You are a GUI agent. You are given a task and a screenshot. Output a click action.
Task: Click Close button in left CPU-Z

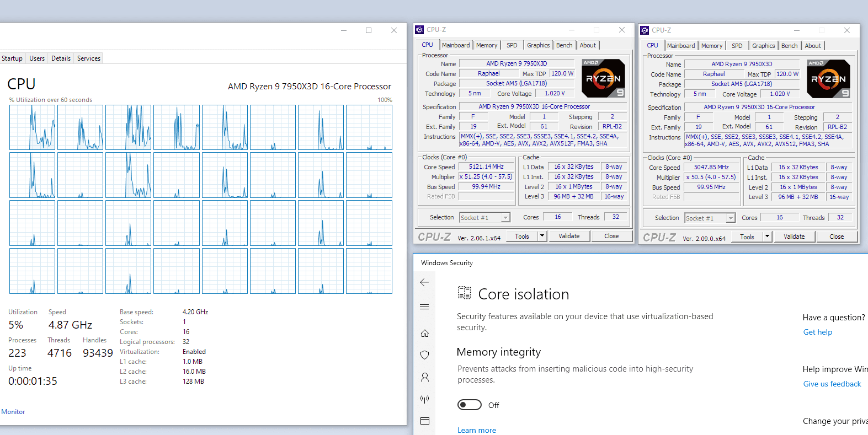(x=611, y=236)
